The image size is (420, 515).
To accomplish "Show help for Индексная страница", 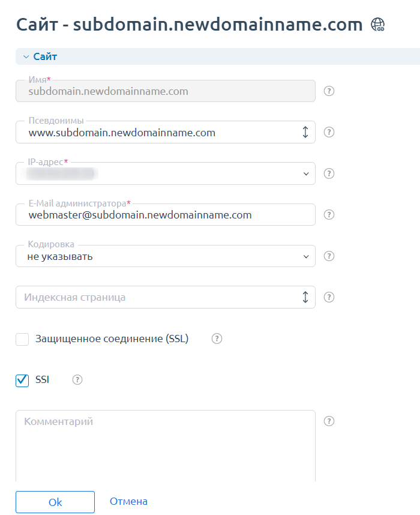I will pos(329,297).
